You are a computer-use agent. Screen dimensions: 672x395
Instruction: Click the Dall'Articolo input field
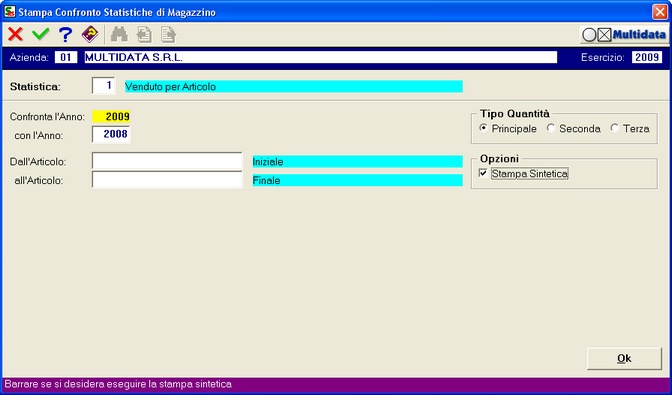coord(167,161)
